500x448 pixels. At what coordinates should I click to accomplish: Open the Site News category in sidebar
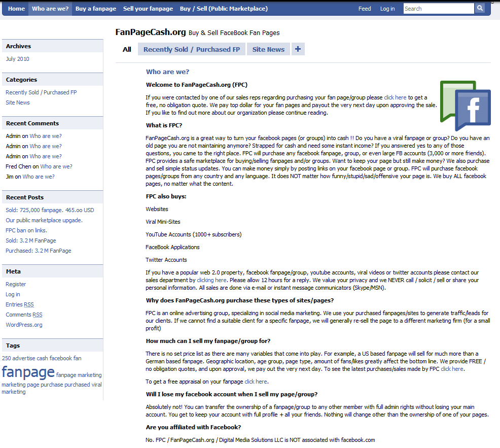(x=18, y=102)
